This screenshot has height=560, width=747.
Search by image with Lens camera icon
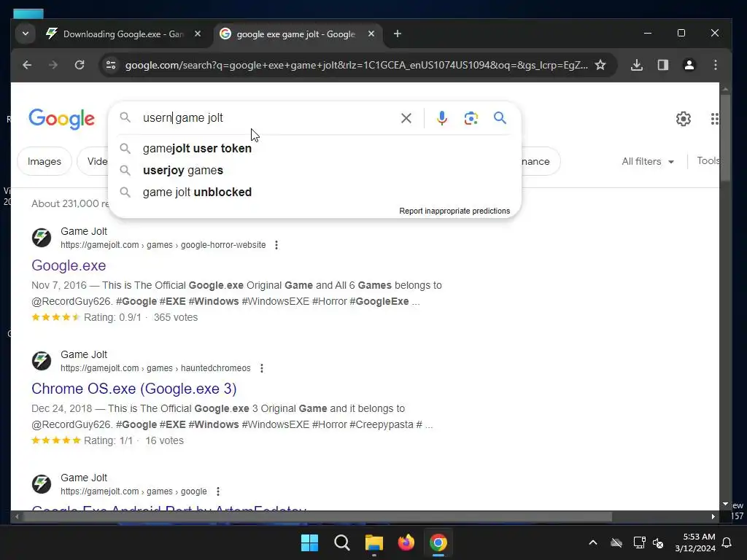click(x=471, y=118)
